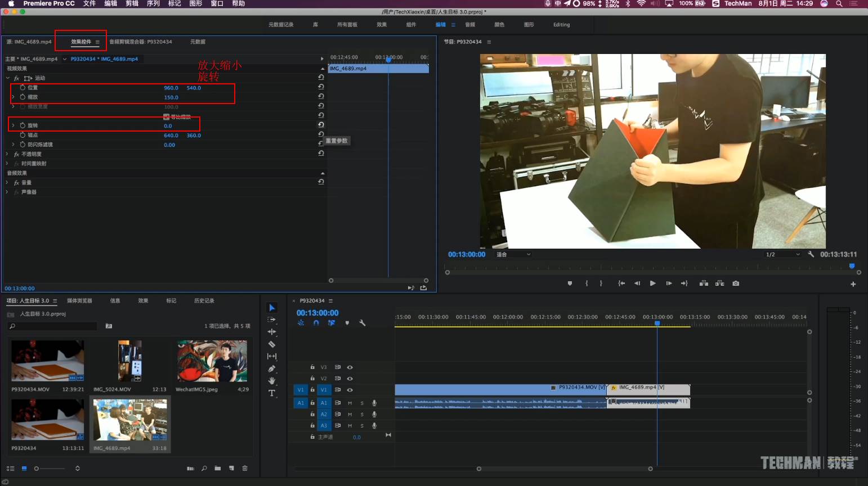Expand the Opacity effect

[7, 154]
